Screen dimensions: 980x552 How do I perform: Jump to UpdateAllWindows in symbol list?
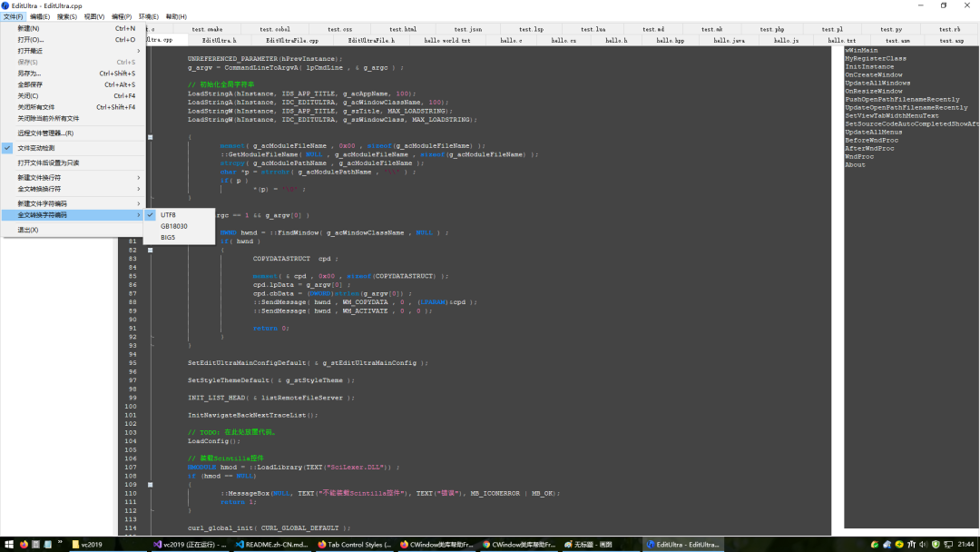(877, 84)
